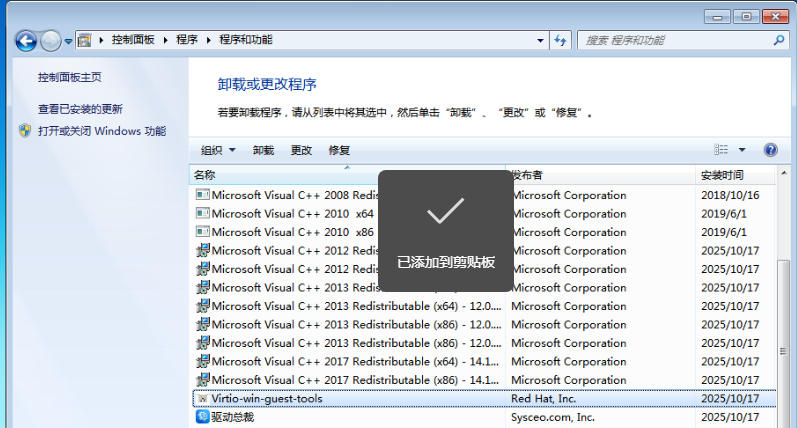
Task: Minimize the Programs and Features window
Action: click(717, 17)
